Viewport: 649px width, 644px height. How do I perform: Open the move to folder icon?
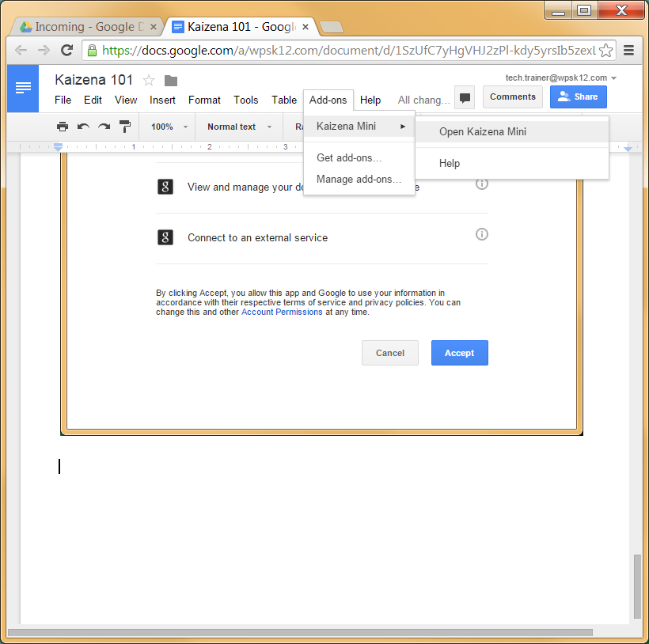coord(170,80)
